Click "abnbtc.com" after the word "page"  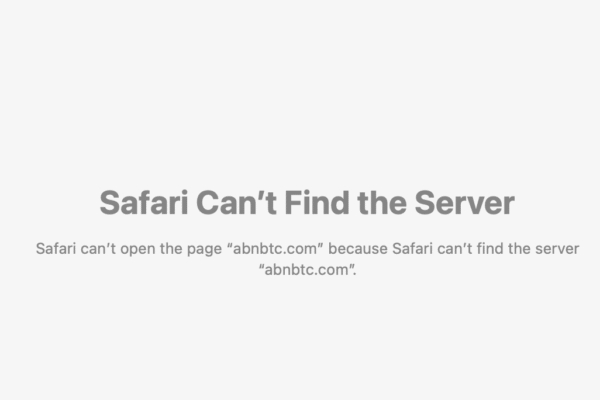[275, 249]
